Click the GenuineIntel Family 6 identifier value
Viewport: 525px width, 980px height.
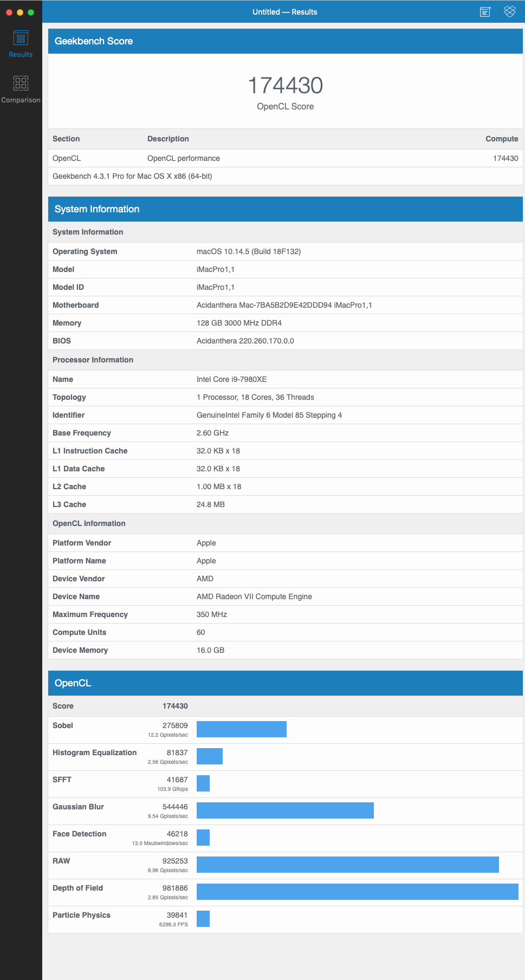click(269, 415)
